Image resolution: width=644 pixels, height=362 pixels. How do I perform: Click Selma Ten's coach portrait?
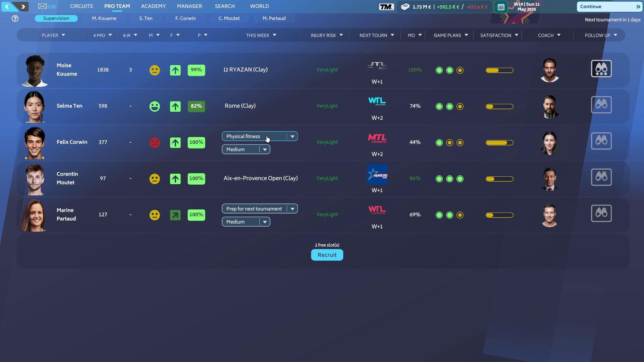pos(549,107)
